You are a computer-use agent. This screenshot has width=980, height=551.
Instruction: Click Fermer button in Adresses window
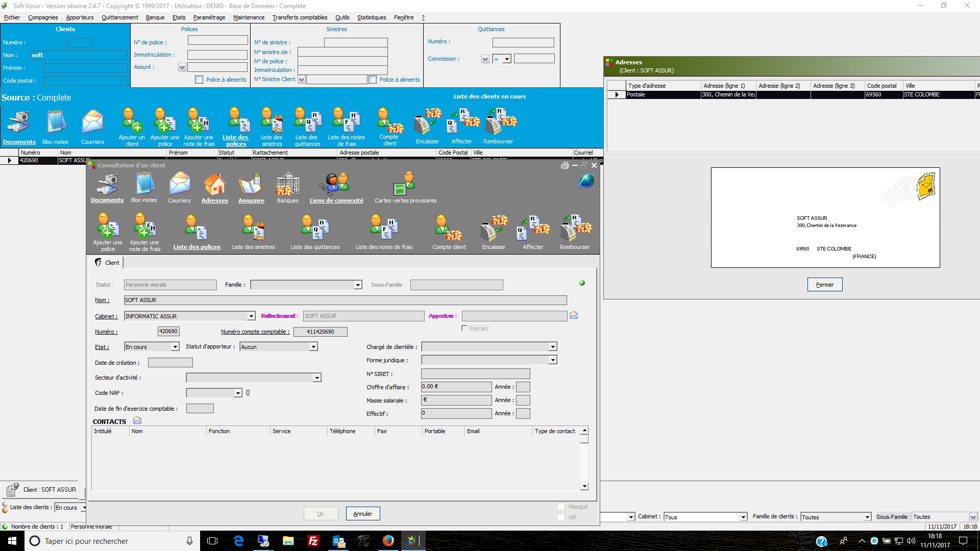pyautogui.click(x=825, y=285)
